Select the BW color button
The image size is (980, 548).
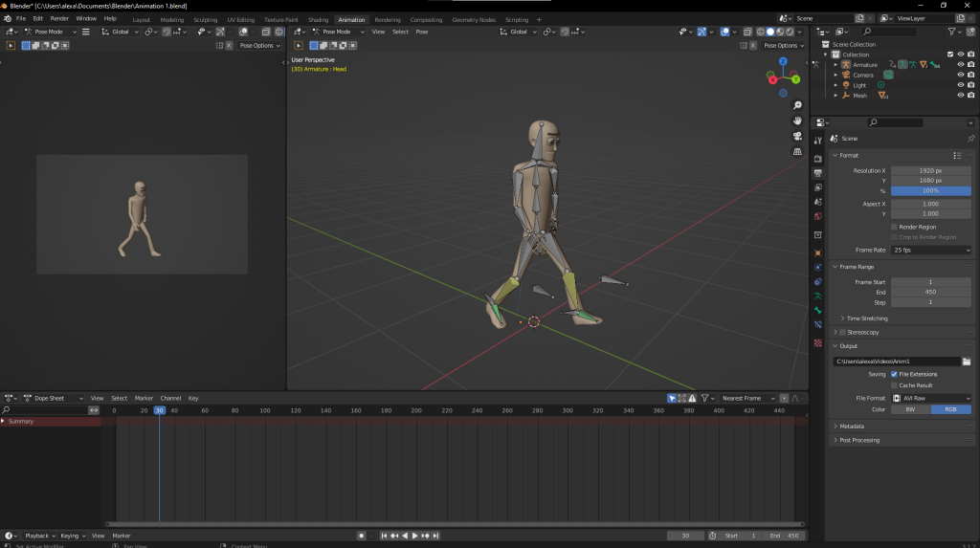(910, 409)
